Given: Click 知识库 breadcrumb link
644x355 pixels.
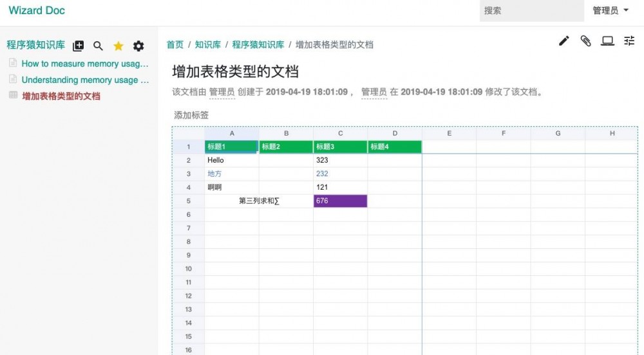Looking at the screenshot, I should point(208,44).
